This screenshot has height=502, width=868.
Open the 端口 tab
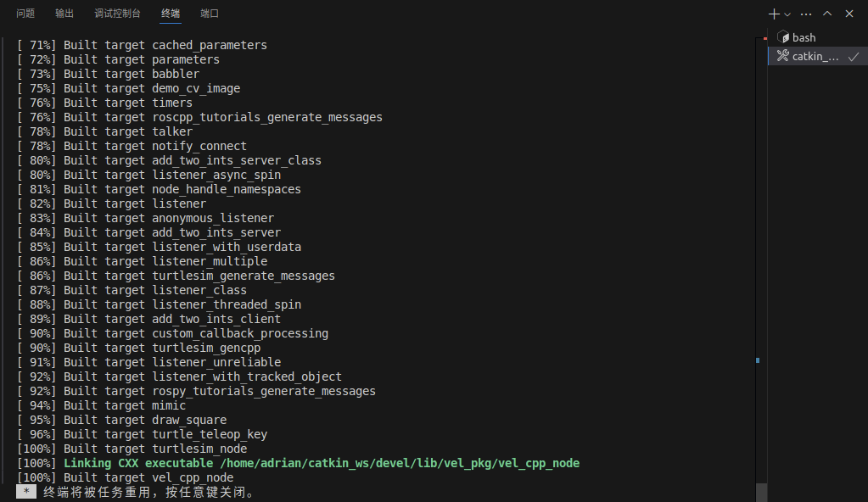click(x=210, y=14)
